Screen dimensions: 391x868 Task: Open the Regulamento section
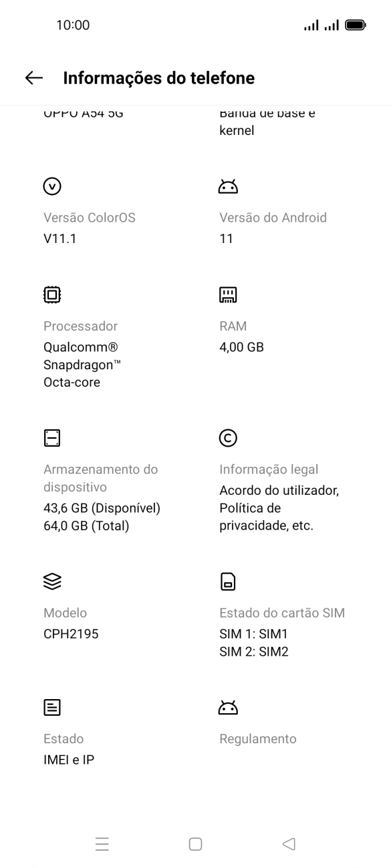[257, 738]
